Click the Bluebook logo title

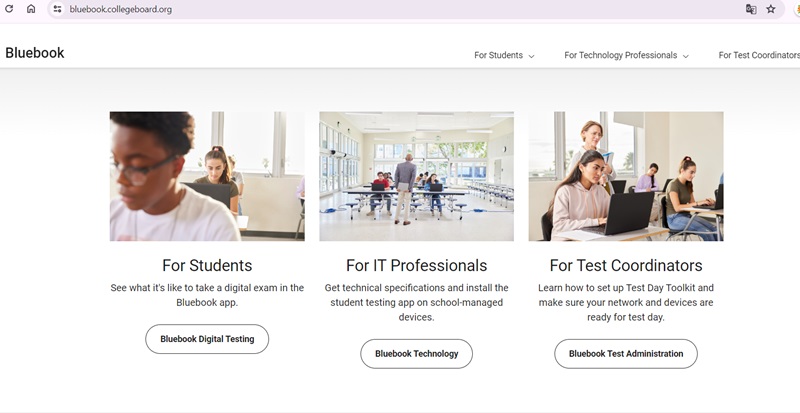[x=35, y=53]
